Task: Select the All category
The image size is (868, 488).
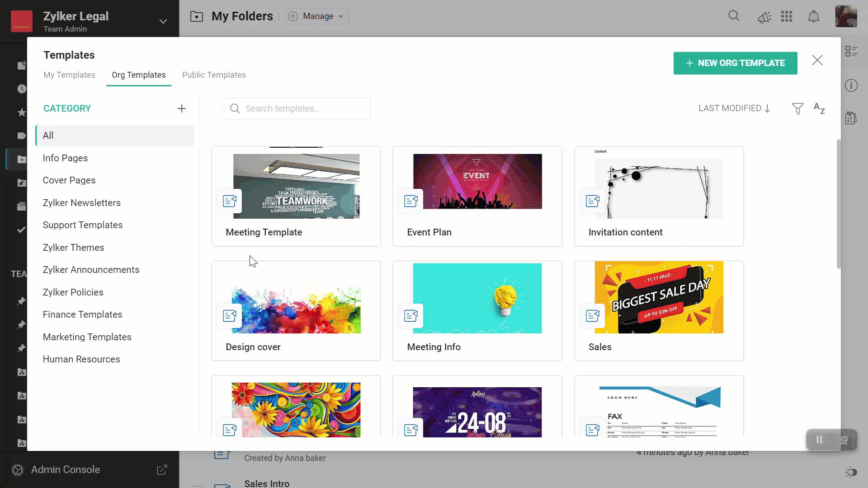Action: pos(115,136)
